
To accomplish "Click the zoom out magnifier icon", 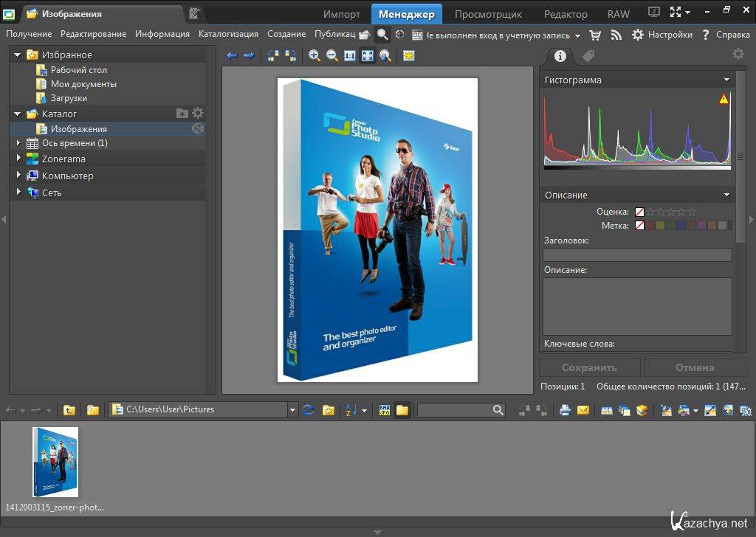I will [332, 55].
